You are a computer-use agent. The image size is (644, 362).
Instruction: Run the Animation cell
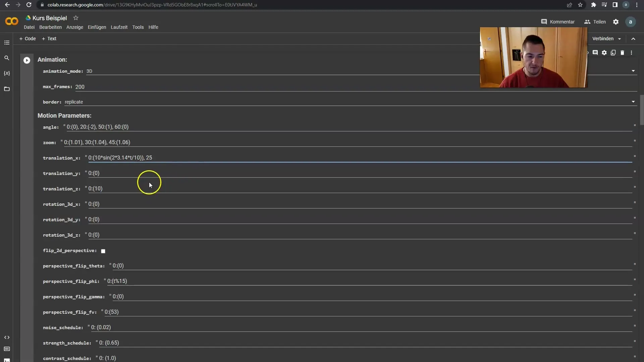pyautogui.click(x=27, y=60)
